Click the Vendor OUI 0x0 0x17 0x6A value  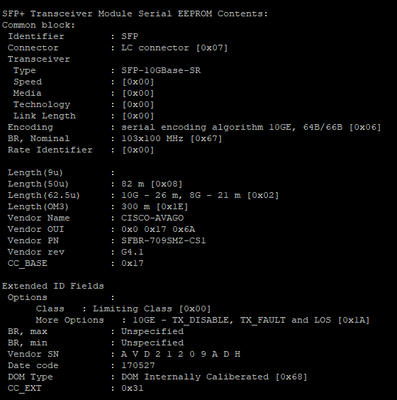(158, 229)
